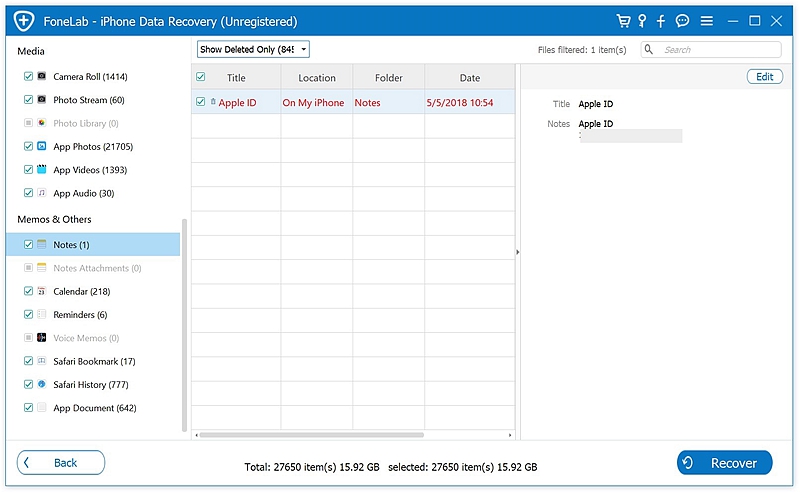Sort by the Location column header
The image size is (800, 493).
tap(317, 78)
